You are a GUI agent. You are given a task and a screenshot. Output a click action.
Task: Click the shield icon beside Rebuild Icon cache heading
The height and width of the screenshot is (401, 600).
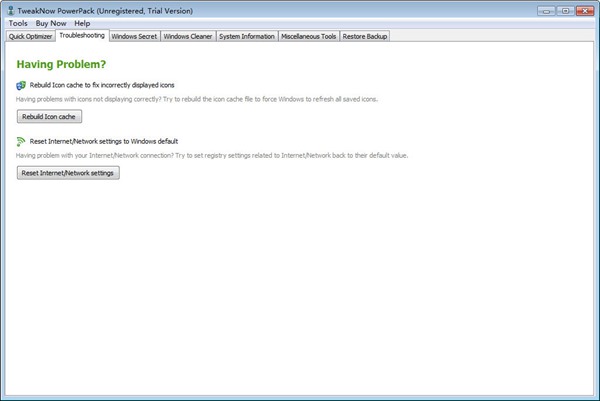coord(21,85)
